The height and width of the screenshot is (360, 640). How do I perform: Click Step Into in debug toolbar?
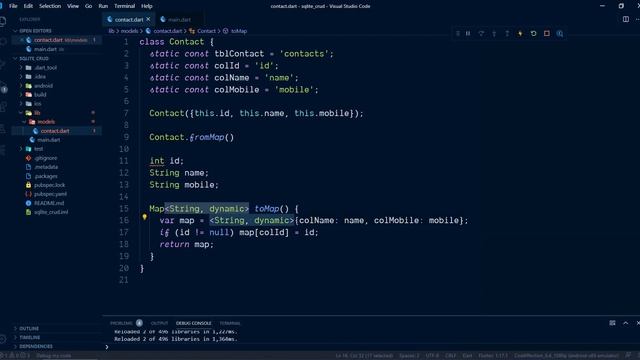click(494, 33)
